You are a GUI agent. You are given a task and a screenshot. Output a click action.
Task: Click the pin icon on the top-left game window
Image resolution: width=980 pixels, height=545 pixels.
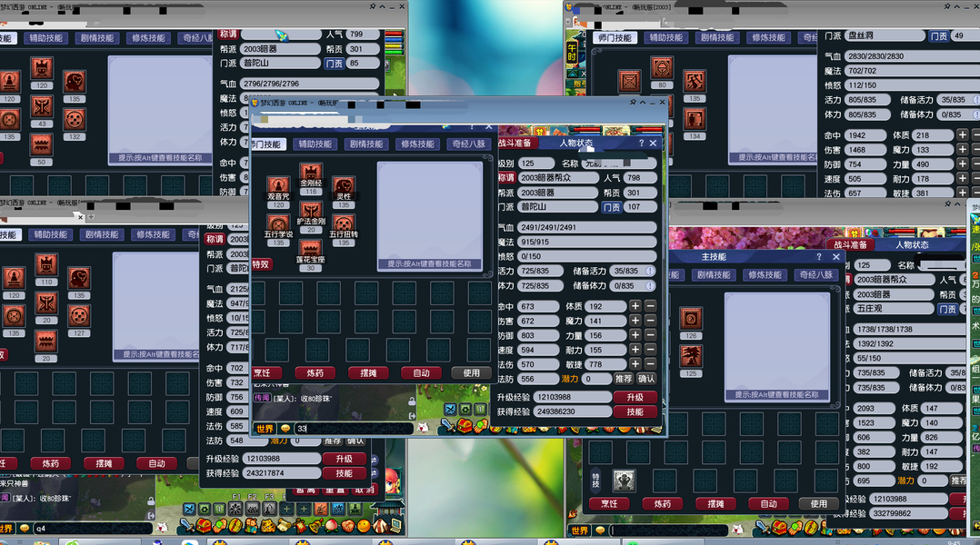coord(373,5)
